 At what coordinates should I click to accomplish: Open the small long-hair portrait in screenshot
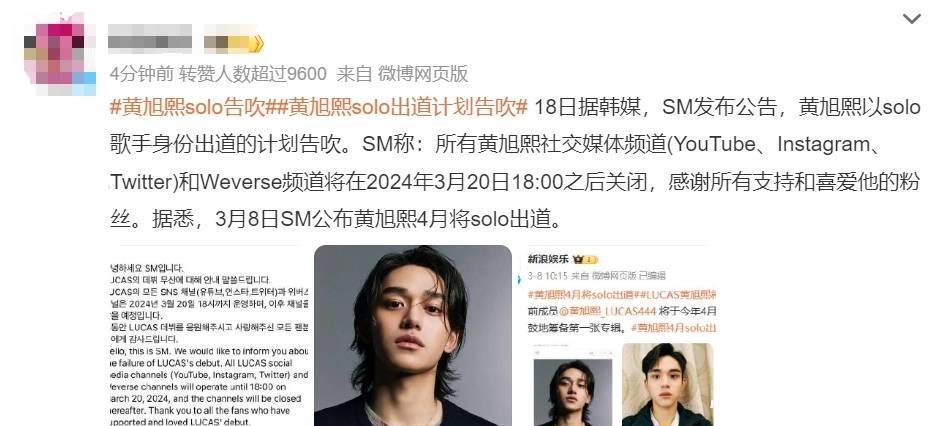point(573,388)
